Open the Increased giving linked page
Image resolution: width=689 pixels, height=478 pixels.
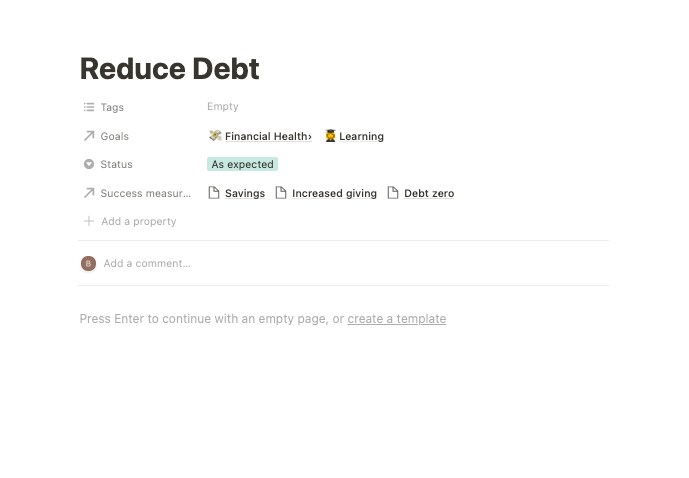[334, 193]
